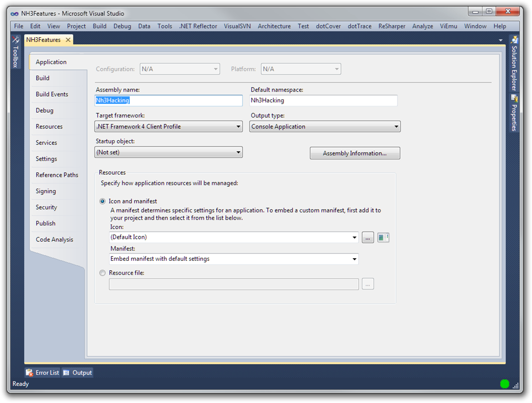
Task: Switch to the Reference Paths tab
Action: (x=57, y=175)
